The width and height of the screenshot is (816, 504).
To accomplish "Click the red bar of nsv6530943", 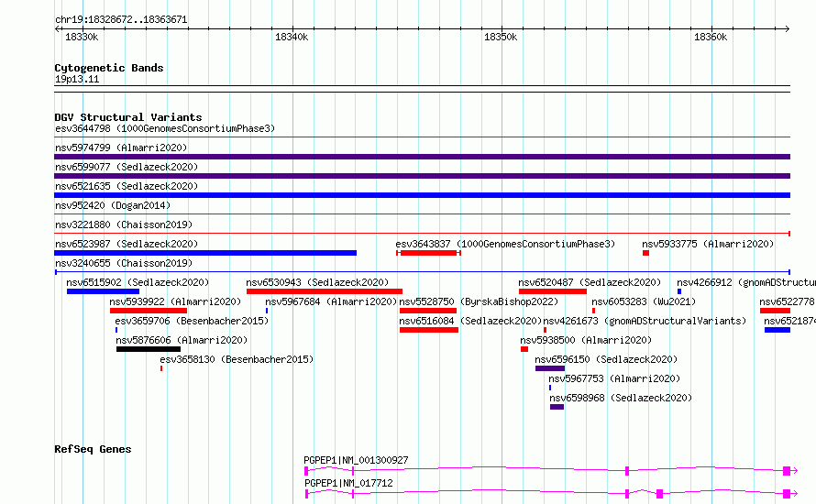I will pos(325,291).
